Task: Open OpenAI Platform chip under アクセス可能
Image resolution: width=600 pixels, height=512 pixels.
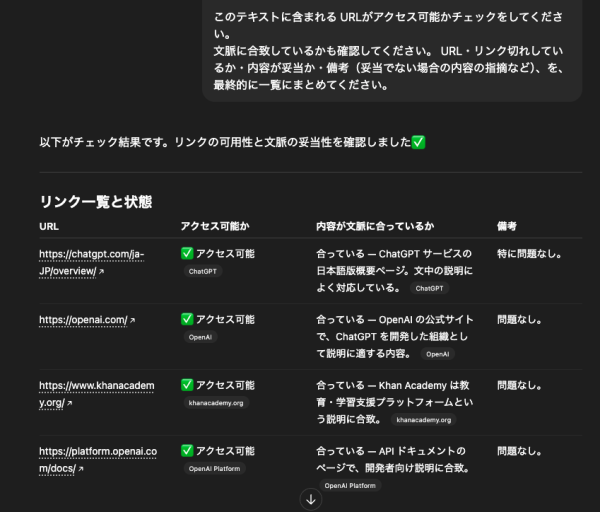Action: point(214,468)
